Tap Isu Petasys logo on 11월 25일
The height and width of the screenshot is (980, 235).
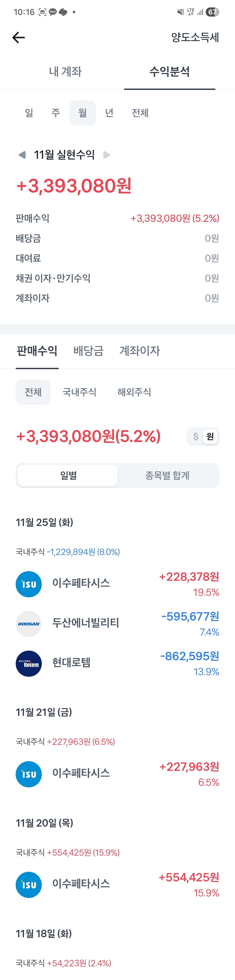pos(29,584)
